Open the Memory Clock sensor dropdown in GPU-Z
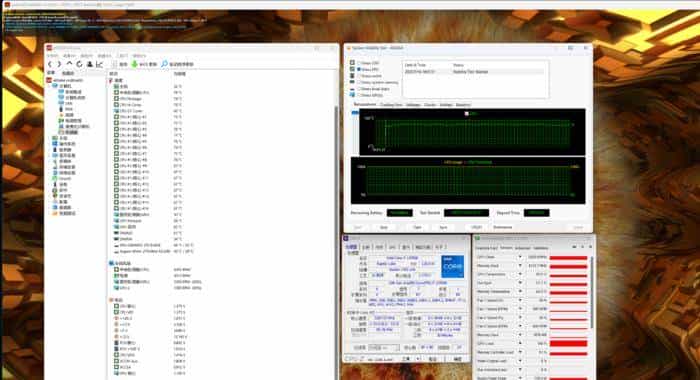The image size is (700, 380). point(520,266)
